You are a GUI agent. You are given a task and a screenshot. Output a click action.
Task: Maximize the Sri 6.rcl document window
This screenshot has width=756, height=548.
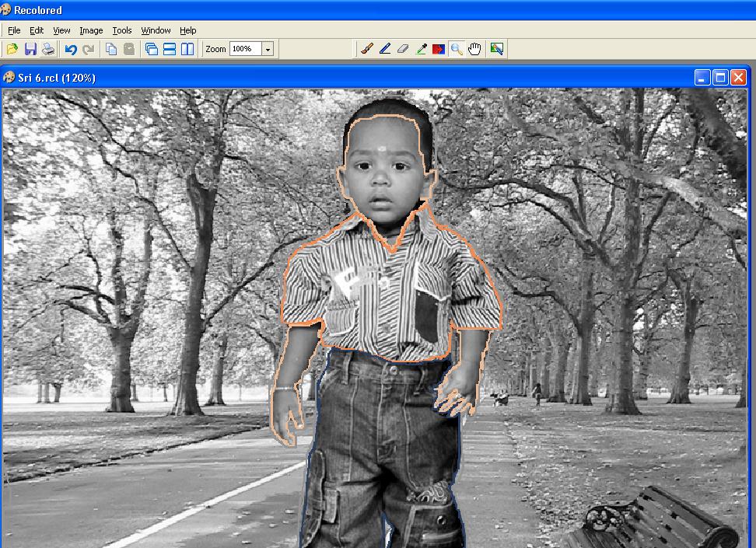point(720,78)
